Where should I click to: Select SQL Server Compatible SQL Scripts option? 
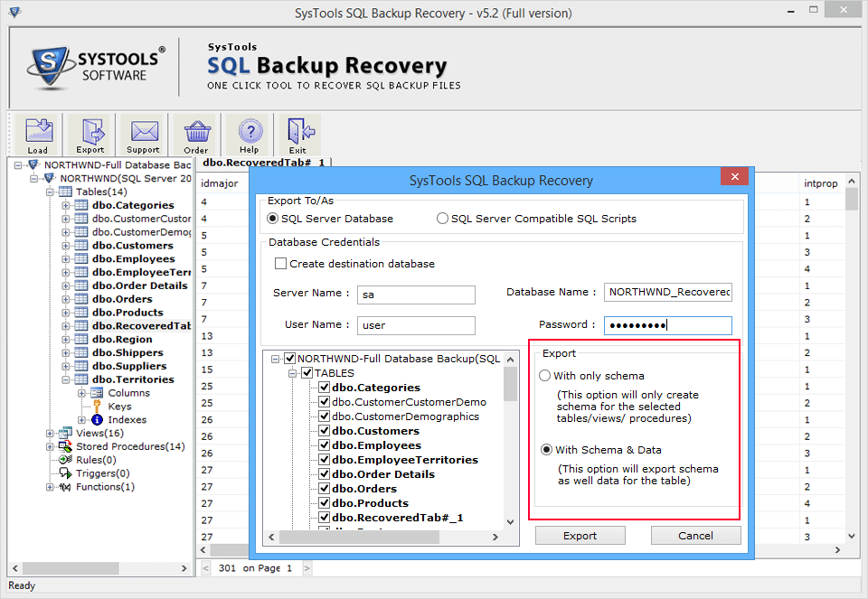pyautogui.click(x=442, y=219)
